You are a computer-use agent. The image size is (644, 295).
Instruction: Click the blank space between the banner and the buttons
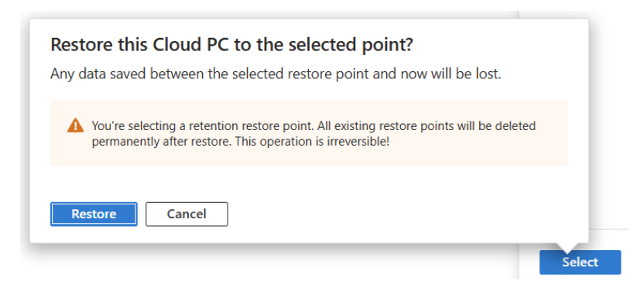(309, 184)
